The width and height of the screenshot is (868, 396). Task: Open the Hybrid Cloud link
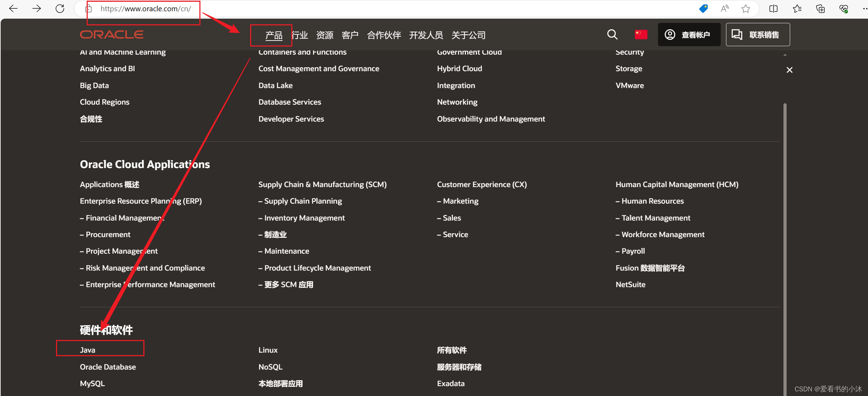click(x=460, y=68)
